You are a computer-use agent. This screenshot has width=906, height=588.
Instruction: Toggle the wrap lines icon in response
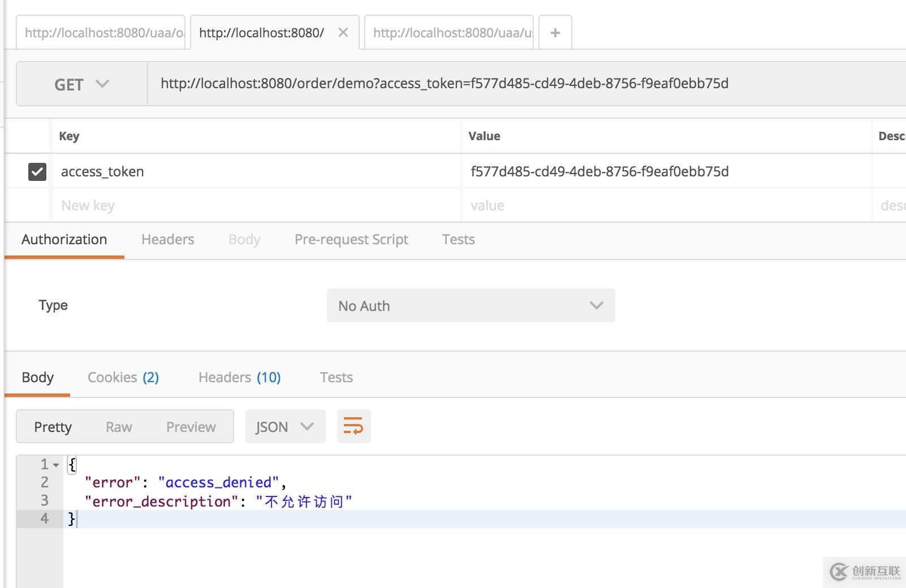(353, 426)
